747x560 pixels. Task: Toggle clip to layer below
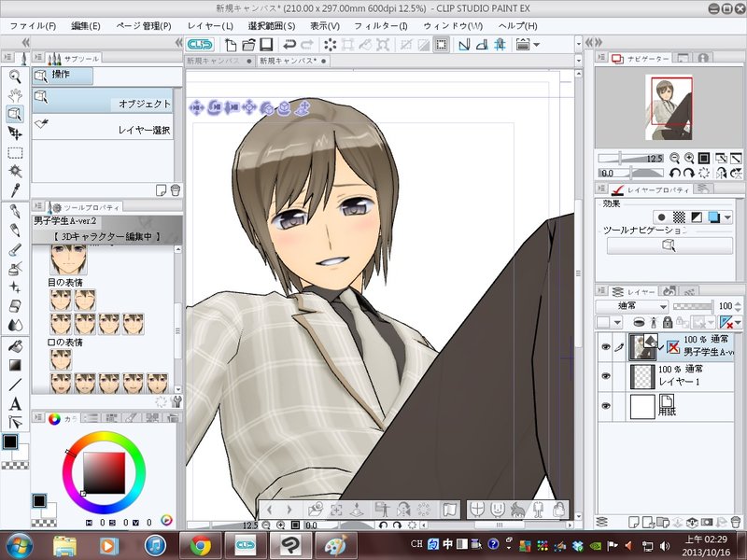pos(640,322)
